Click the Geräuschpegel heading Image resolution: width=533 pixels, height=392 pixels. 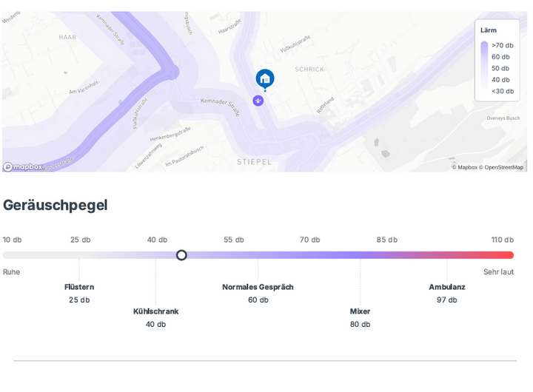(x=56, y=205)
